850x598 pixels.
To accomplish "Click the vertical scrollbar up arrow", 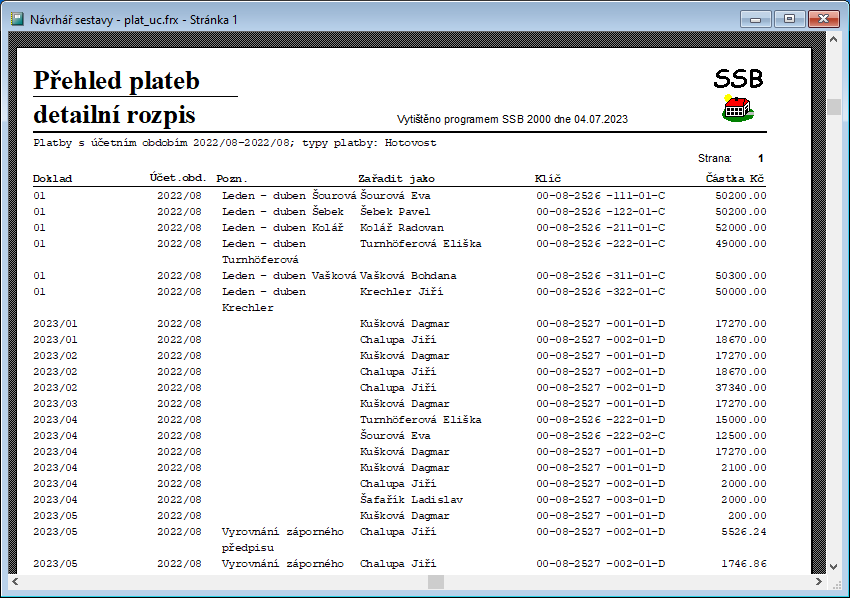I will coord(833,40).
